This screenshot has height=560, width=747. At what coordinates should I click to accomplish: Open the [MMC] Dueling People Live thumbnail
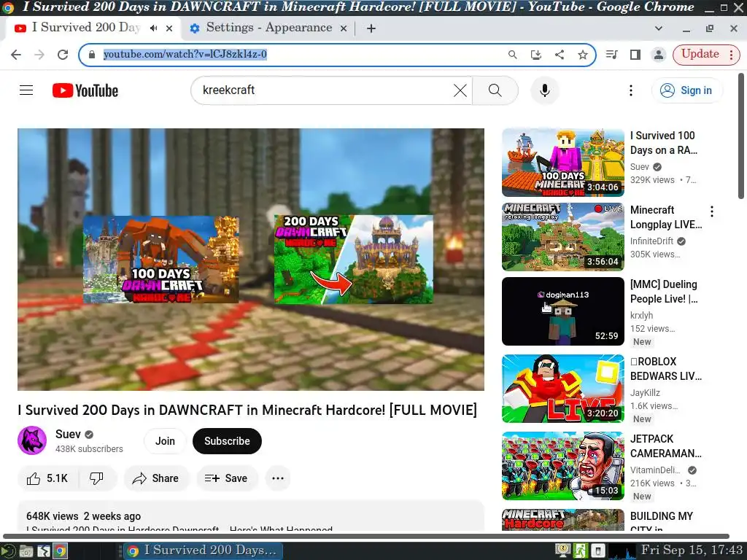(x=563, y=311)
